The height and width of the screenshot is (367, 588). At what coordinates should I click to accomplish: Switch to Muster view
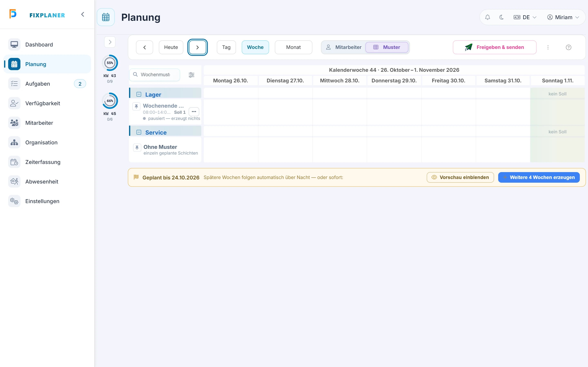tap(387, 47)
